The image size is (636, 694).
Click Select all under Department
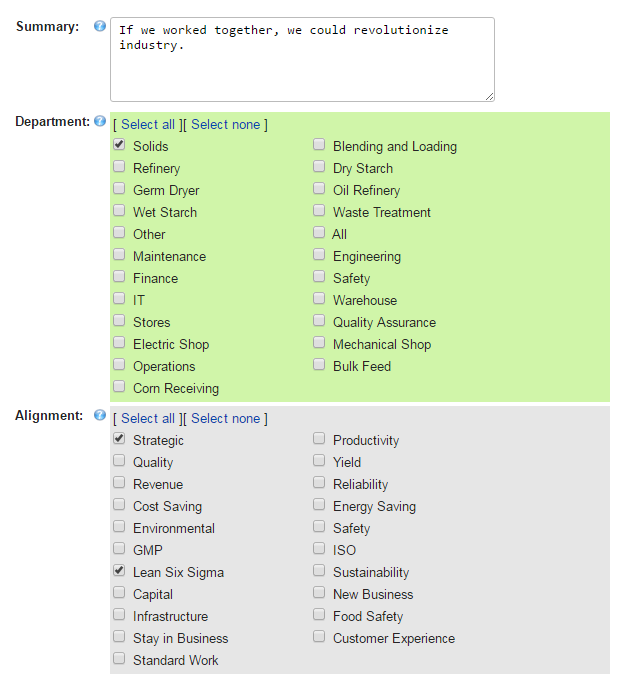[x=148, y=125]
